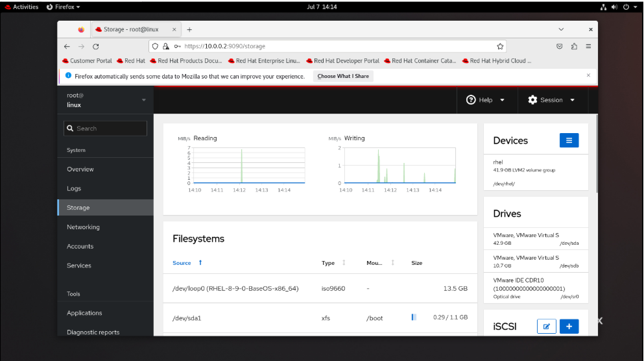Open the 42.9 GB /dev/sda drive
The image size is (644, 361).
click(536, 239)
